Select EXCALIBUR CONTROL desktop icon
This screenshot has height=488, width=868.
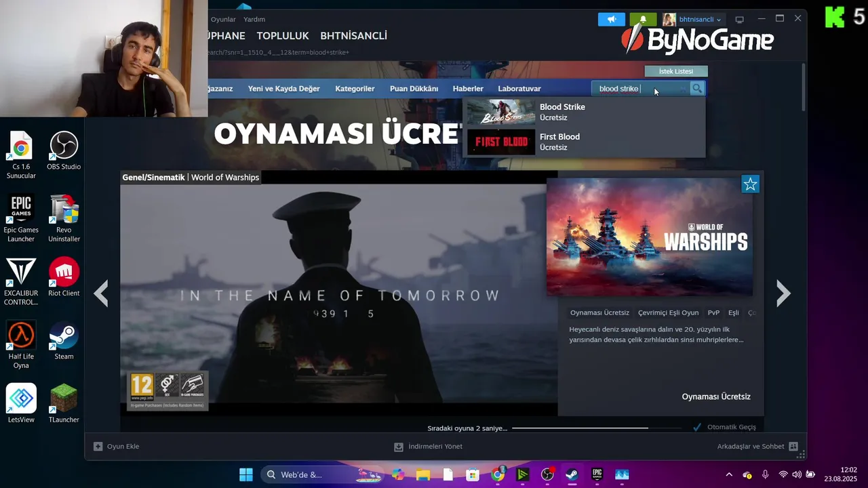(21, 281)
